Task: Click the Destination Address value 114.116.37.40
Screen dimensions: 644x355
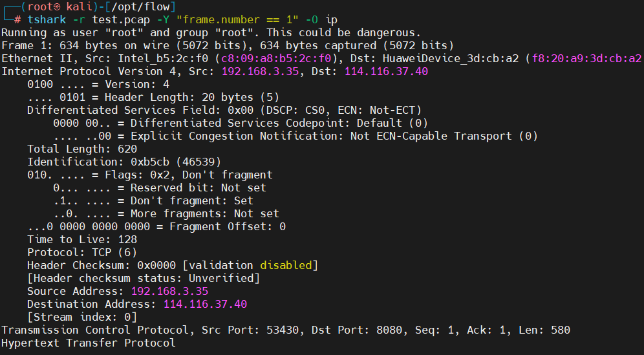Action: tap(206, 304)
